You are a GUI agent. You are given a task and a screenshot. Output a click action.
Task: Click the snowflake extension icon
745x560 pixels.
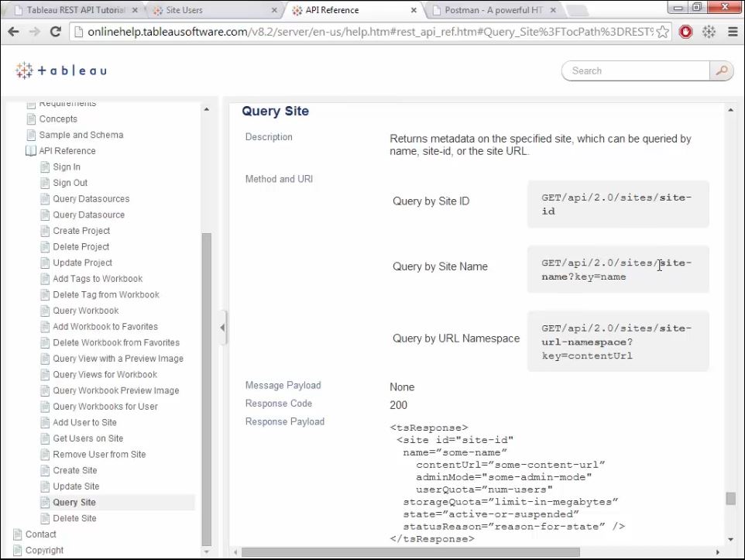coord(709,32)
